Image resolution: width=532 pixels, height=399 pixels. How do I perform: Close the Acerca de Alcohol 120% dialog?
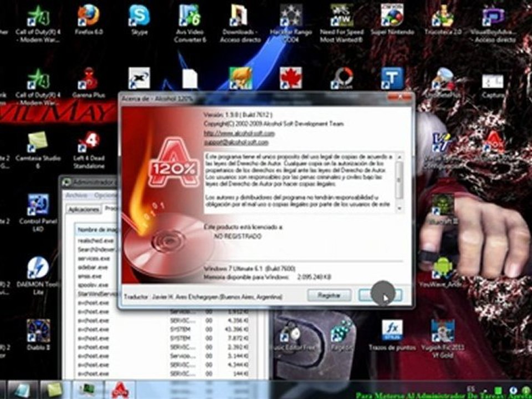[x=400, y=98]
